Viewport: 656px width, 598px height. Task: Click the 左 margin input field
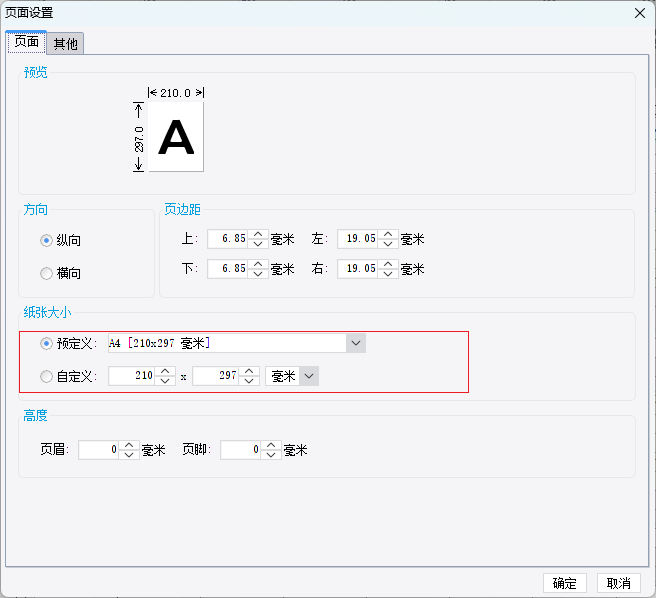(x=358, y=239)
